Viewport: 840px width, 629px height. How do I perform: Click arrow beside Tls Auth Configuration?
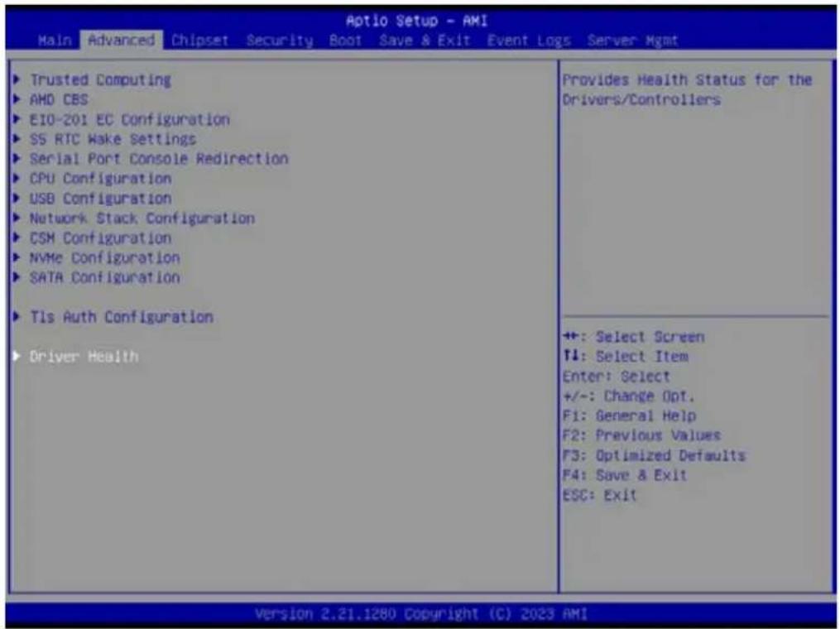coord(17,317)
